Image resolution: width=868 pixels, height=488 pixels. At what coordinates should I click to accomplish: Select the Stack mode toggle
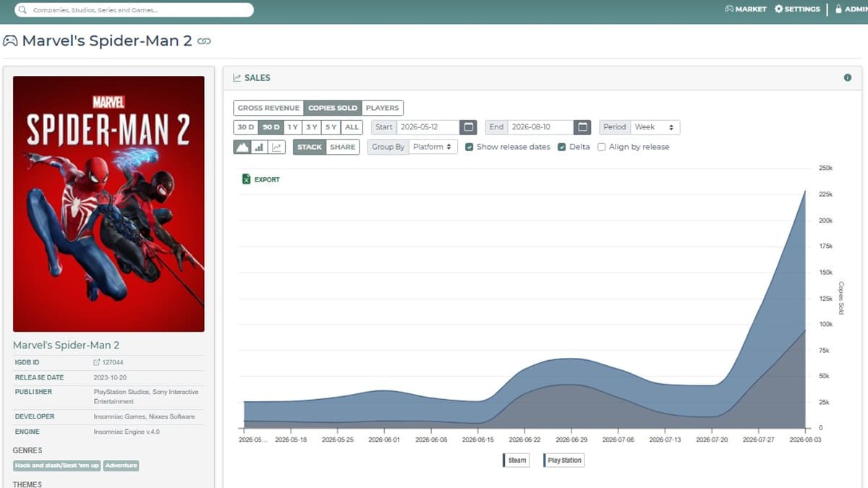coord(310,147)
